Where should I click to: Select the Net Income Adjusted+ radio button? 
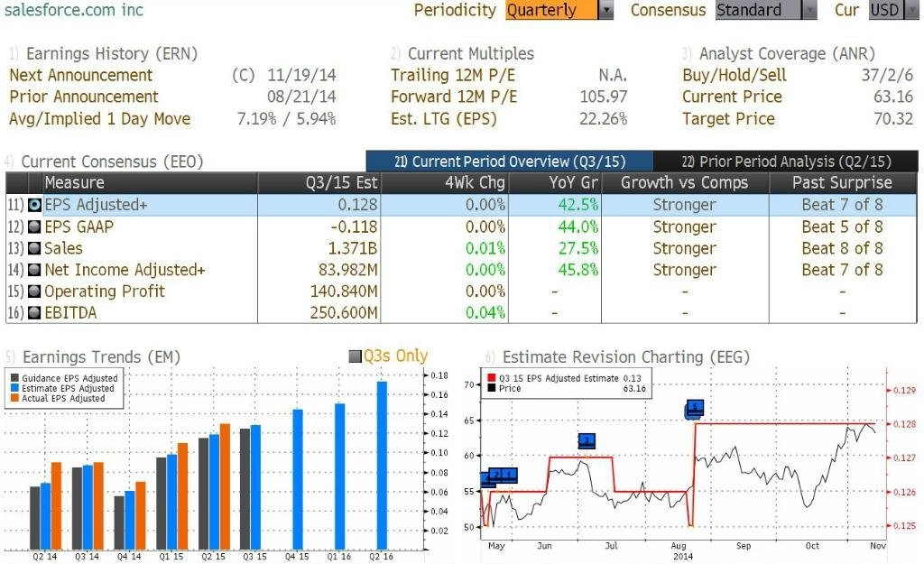(35, 270)
